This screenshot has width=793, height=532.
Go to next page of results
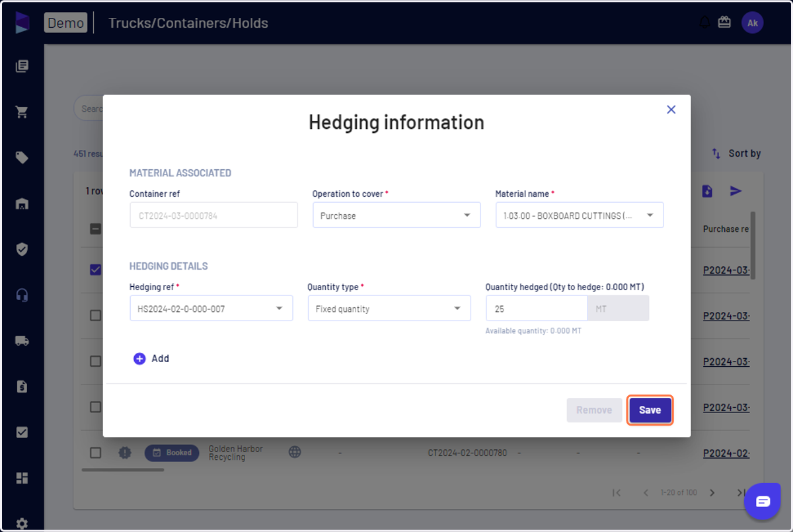pos(712,492)
